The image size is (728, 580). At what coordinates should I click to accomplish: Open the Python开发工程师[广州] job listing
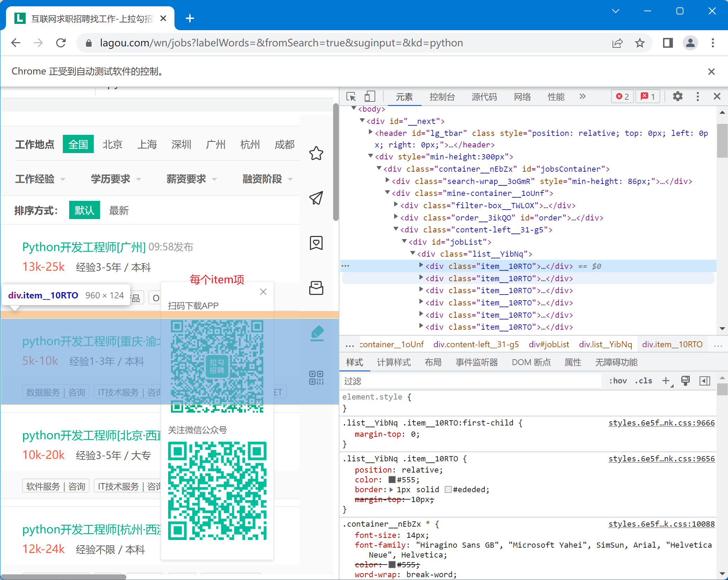point(84,247)
